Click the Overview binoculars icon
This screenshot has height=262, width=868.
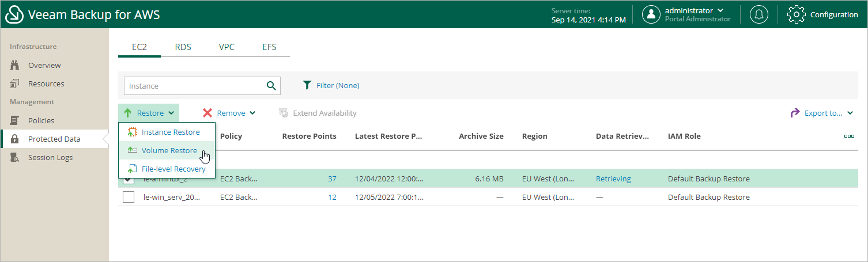[x=16, y=65]
